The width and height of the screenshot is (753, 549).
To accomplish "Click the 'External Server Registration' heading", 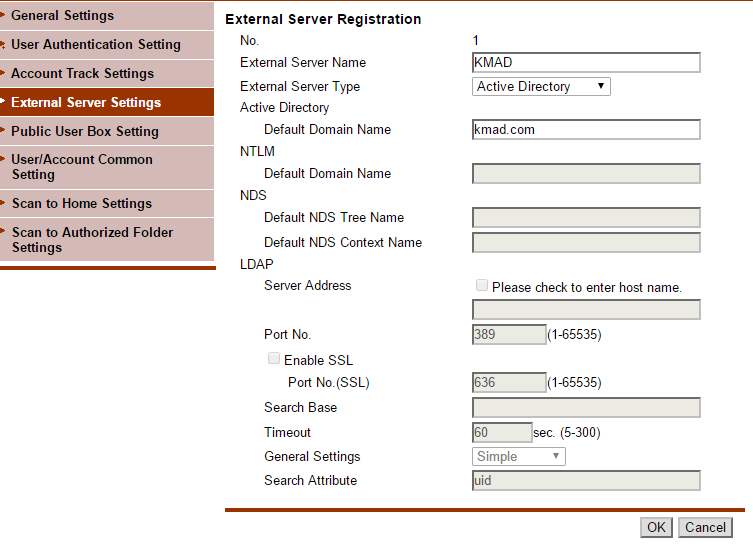I will click(323, 19).
